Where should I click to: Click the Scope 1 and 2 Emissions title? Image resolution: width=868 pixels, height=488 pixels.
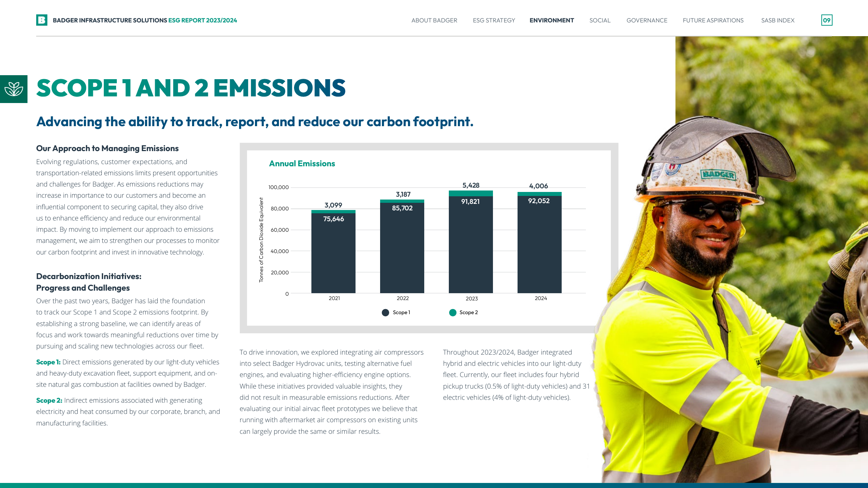191,88
